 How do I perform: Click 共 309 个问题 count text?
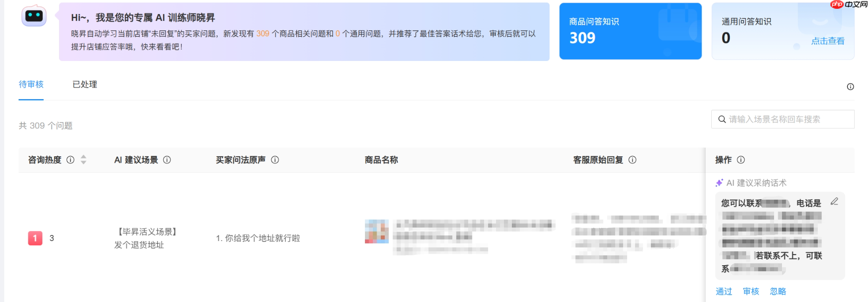[46, 126]
